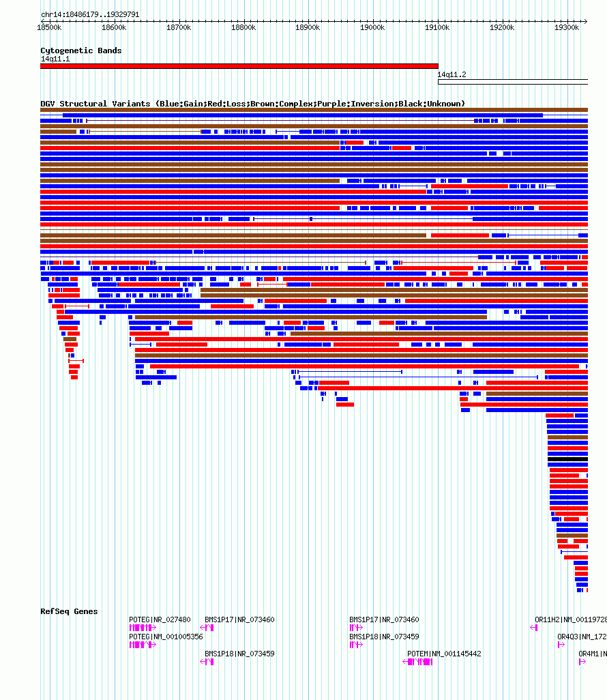Open the POTEG|NR_027480 gene label
Viewport: 607px width, 700px height.
(160, 619)
